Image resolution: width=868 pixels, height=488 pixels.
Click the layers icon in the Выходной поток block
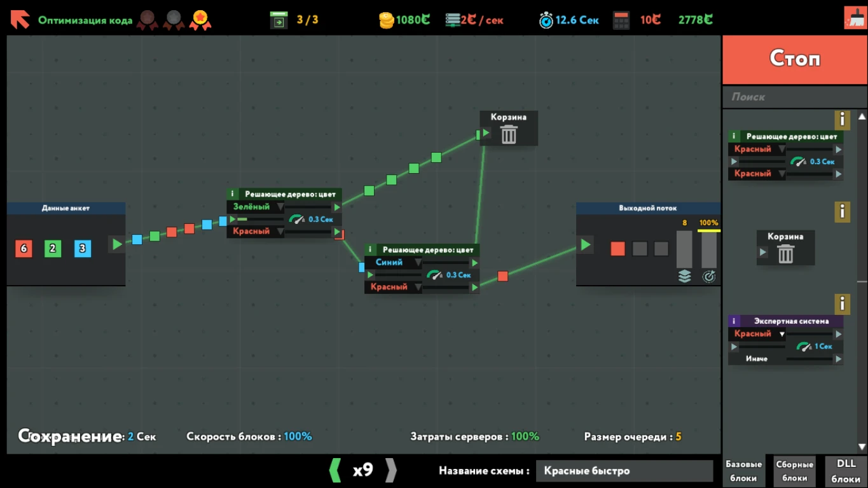coord(685,276)
